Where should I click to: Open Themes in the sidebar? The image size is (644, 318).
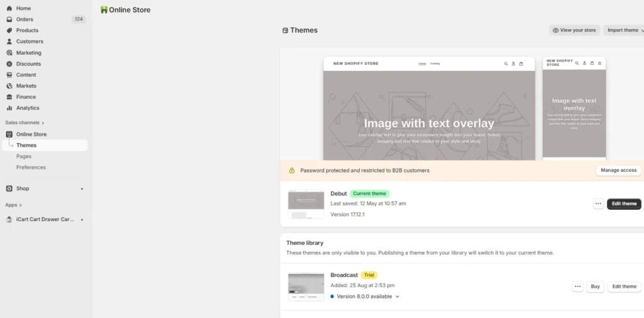pyautogui.click(x=45, y=145)
